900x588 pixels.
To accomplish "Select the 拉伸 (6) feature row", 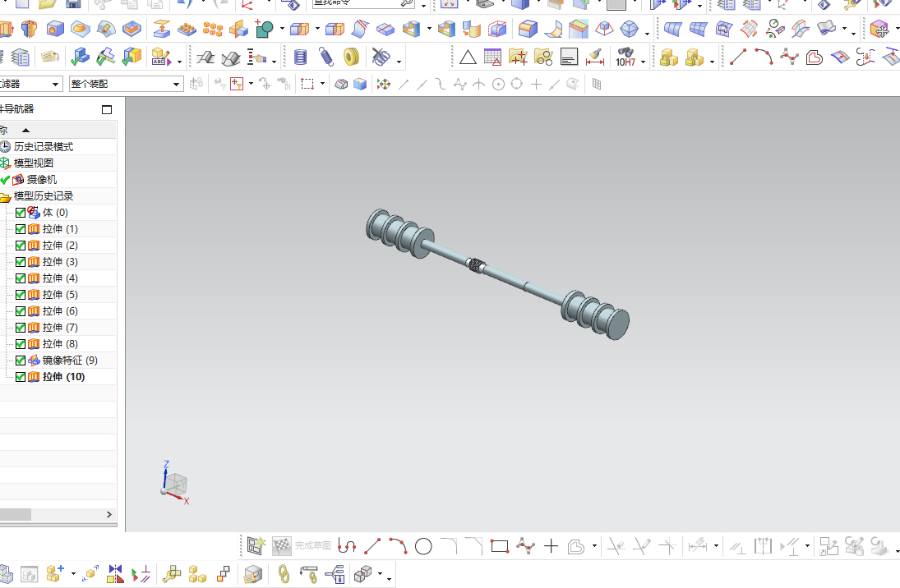I will (60, 311).
